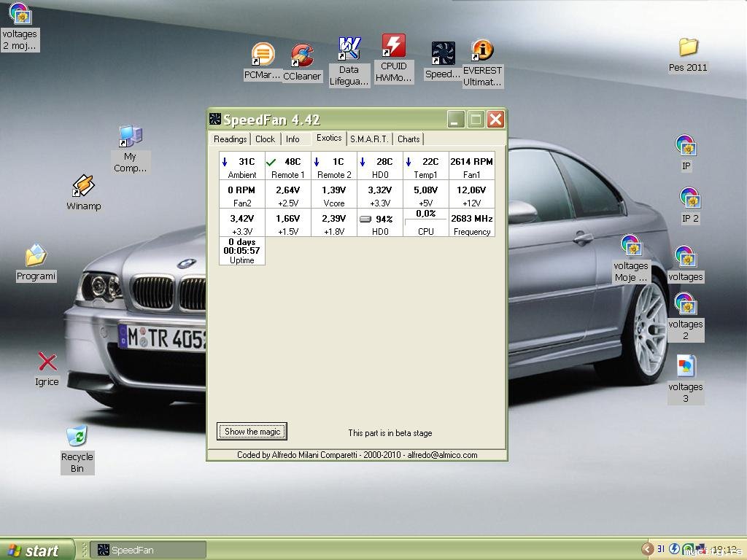Open the SpeedFan desktop shortcut

click(x=443, y=54)
